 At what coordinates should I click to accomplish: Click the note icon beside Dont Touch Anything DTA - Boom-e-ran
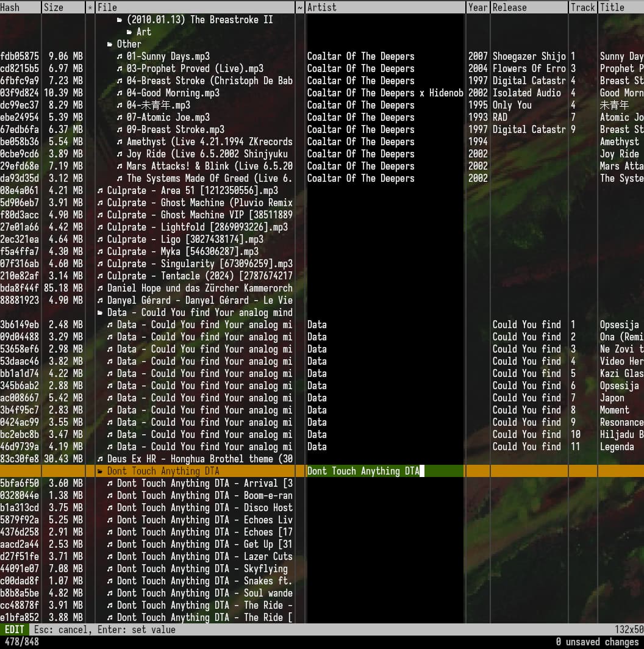click(x=110, y=496)
